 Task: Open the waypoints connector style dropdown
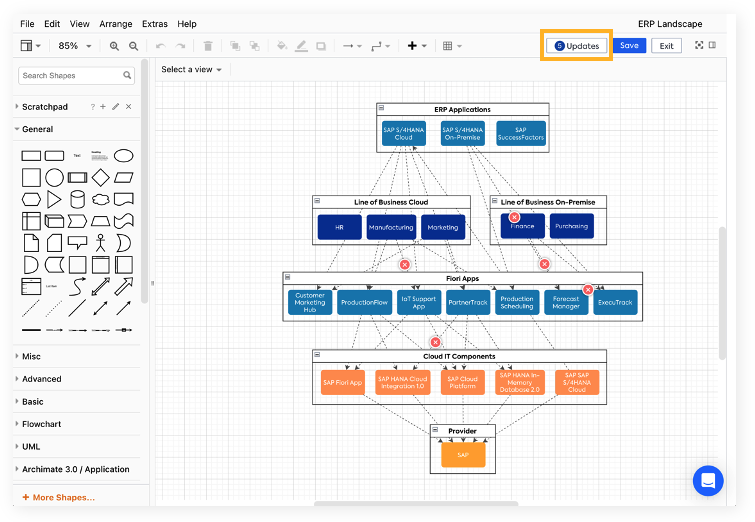point(380,46)
